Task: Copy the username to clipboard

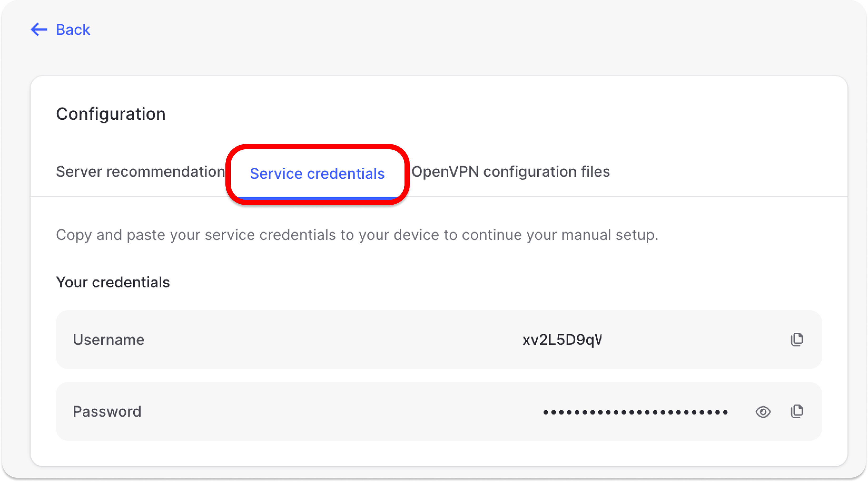Action: click(797, 340)
